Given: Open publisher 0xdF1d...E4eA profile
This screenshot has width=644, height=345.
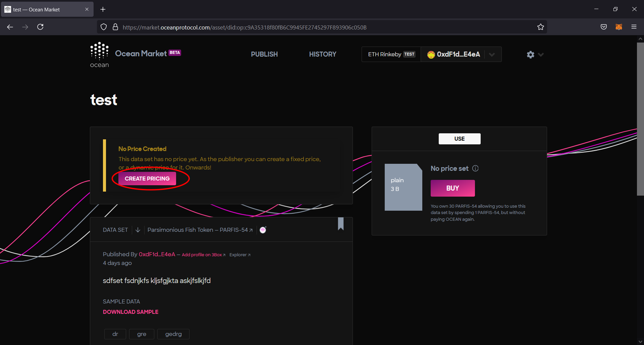Looking at the screenshot, I should 157,254.
